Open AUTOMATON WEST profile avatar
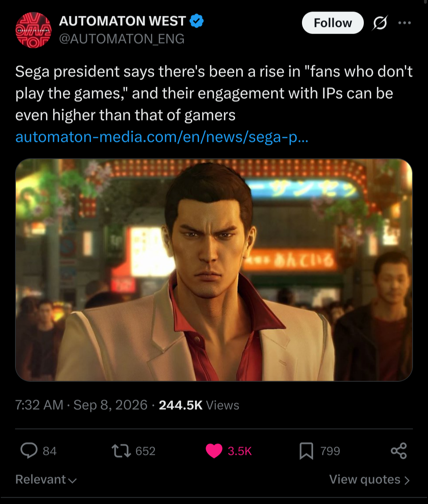The width and height of the screenshot is (428, 504). point(33,30)
